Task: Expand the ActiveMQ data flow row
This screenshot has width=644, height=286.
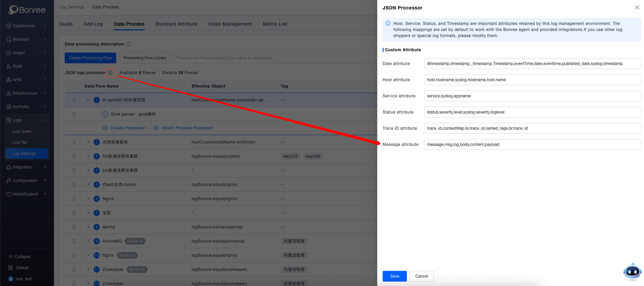Action: pos(88,241)
